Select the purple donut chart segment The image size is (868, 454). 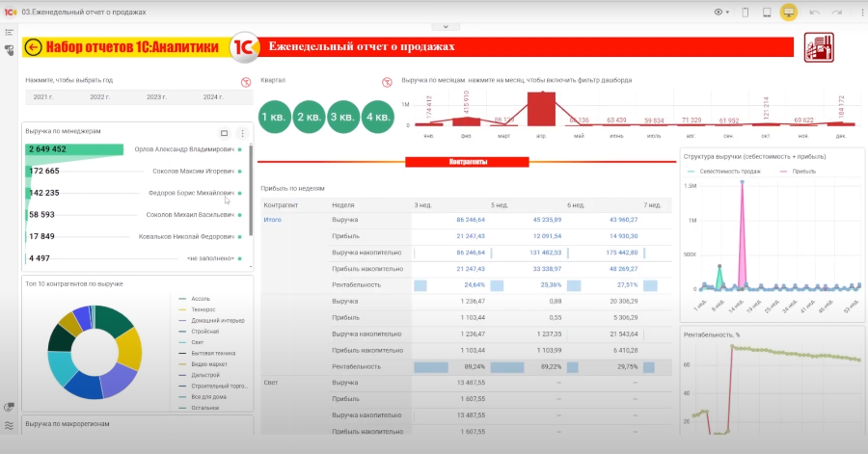[x=120, y=380]
